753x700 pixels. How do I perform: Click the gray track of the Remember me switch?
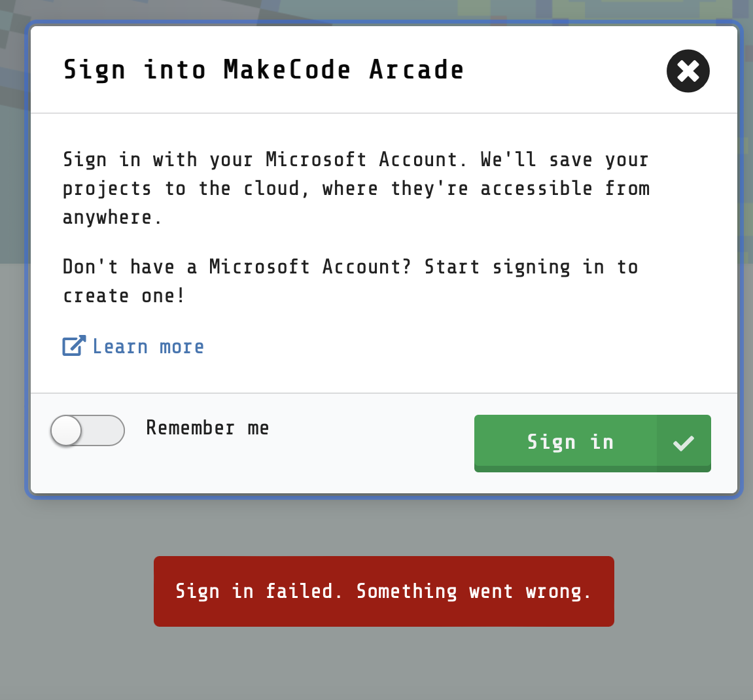click(x=103, y=430)
